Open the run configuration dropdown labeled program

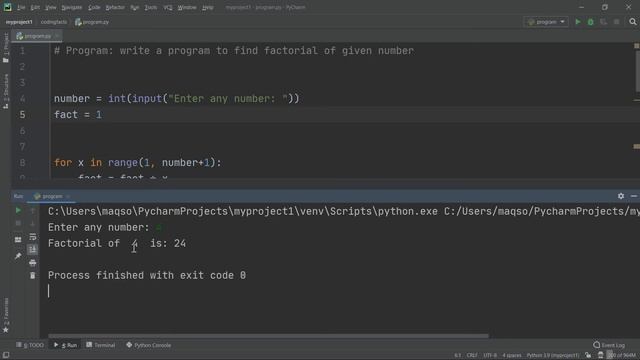(x=546, y=22)
